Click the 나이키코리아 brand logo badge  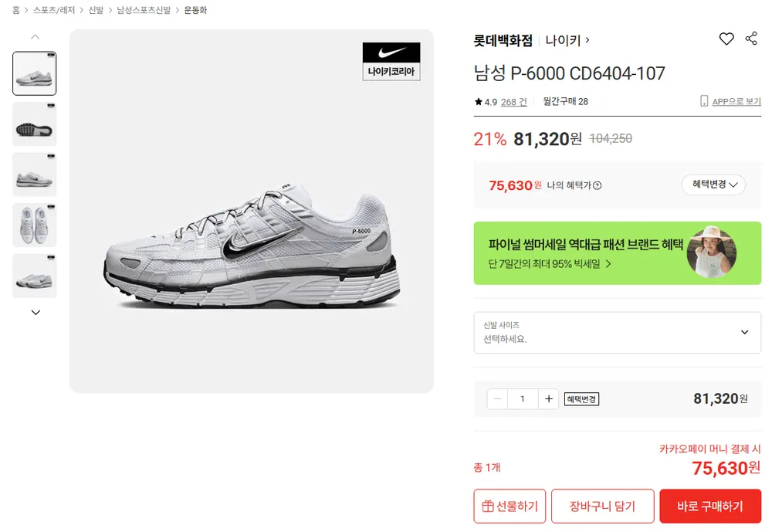tap(391, 61)
